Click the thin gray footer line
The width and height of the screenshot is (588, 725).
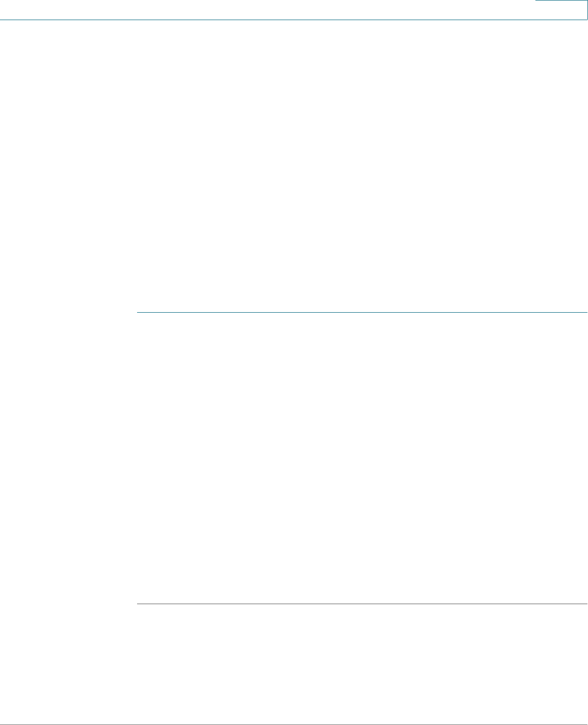click(294, 724)
